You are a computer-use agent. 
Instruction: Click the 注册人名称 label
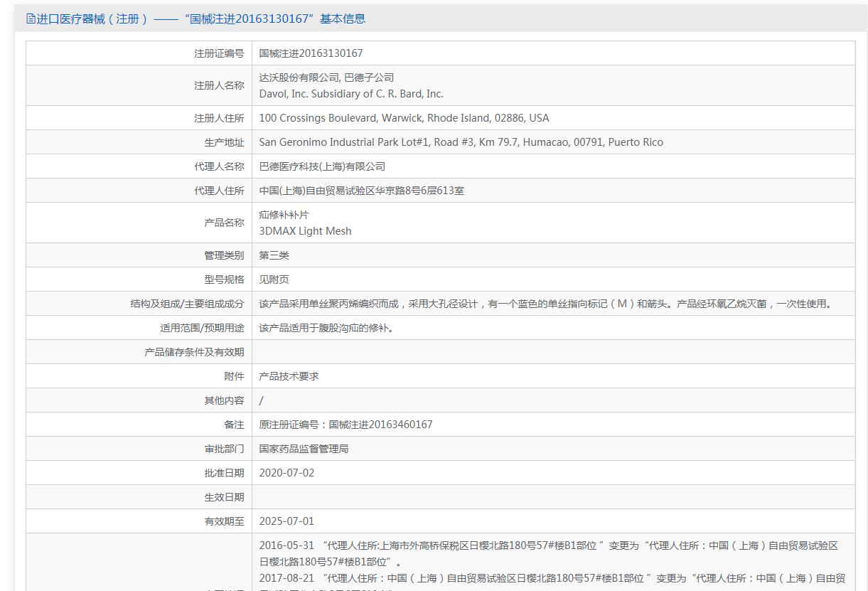coord(219,85)
